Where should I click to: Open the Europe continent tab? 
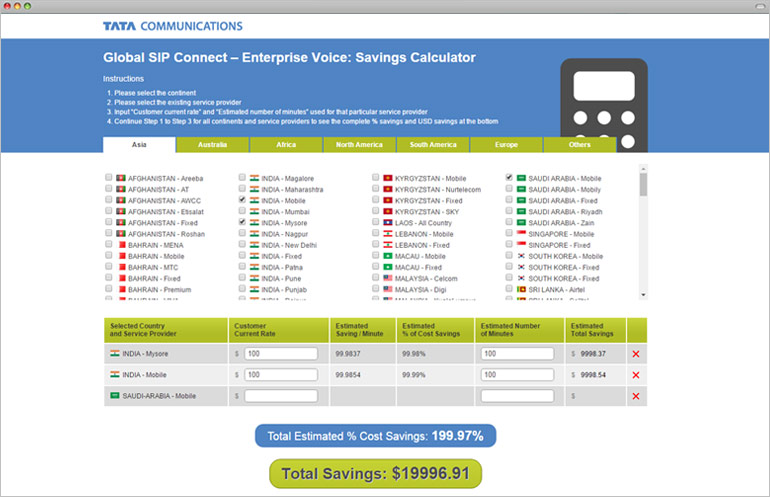[507, 145]
